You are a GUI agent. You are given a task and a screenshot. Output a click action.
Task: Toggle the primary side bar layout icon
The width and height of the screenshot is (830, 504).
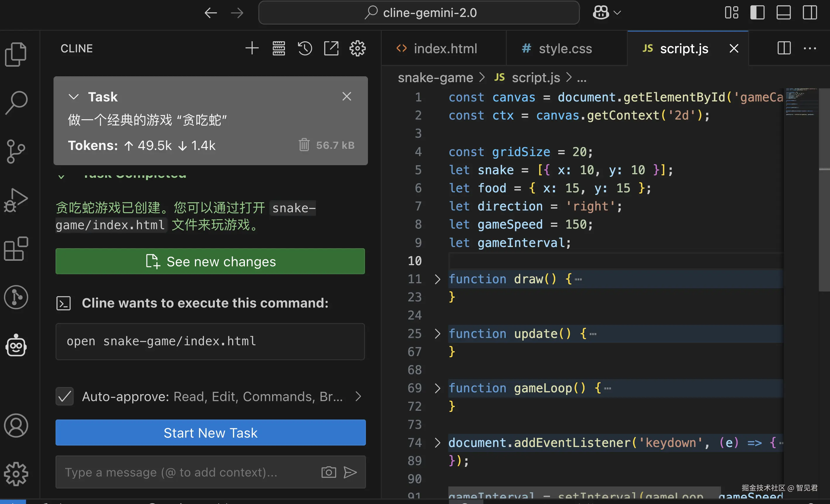click(757, 13)
